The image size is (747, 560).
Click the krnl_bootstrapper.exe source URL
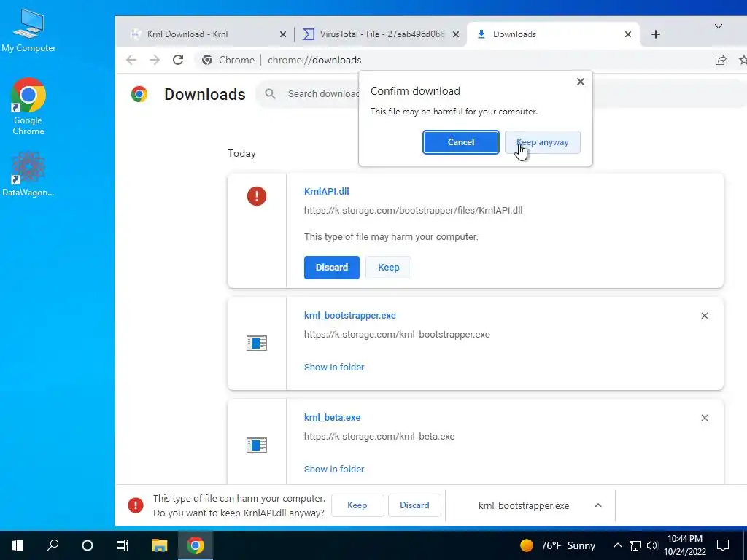(397, 334)
